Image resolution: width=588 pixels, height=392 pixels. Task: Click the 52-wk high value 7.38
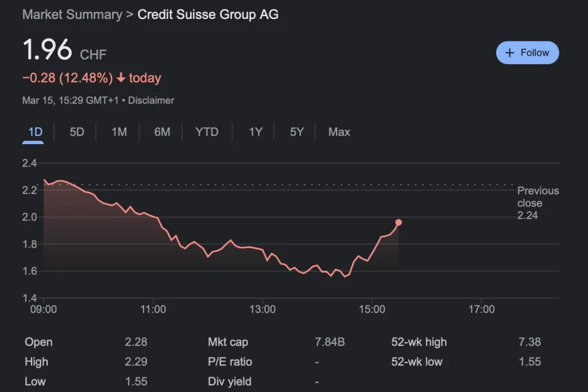click(529, 342)
